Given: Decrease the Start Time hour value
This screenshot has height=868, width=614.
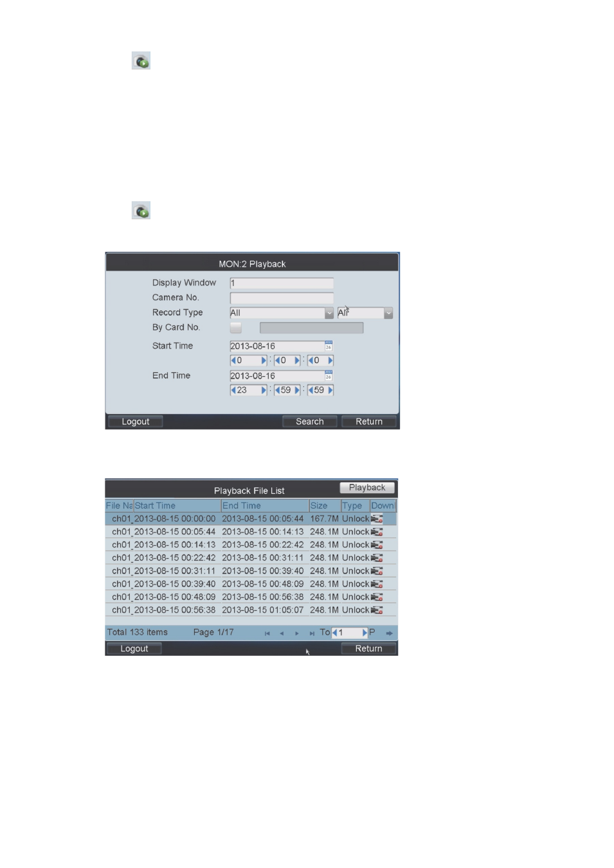Looking at the screenshot, I should pos(233,361).
